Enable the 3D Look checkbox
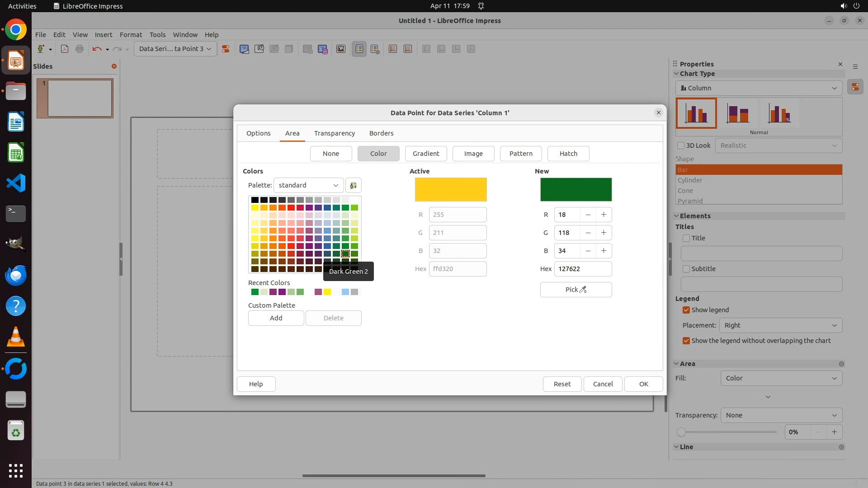 pos(681,145)
